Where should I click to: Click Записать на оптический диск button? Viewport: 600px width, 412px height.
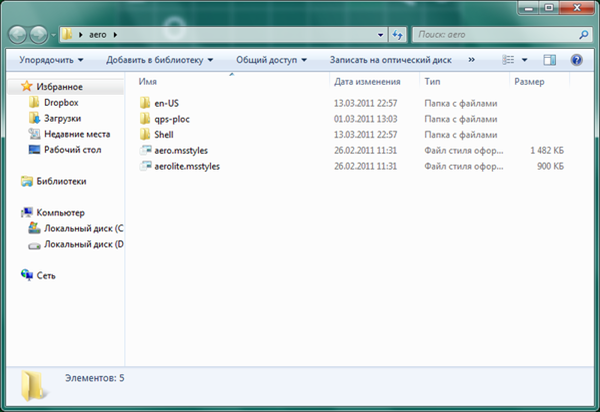pos(391,60)
